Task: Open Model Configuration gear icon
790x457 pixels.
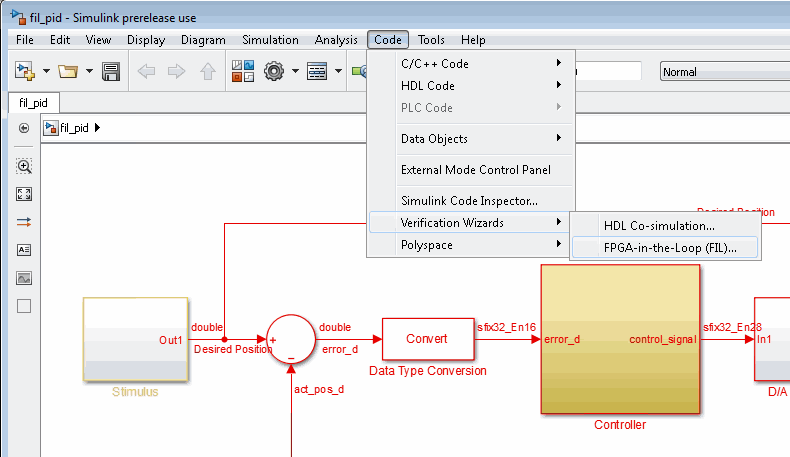Action: (x=274, y=71)
